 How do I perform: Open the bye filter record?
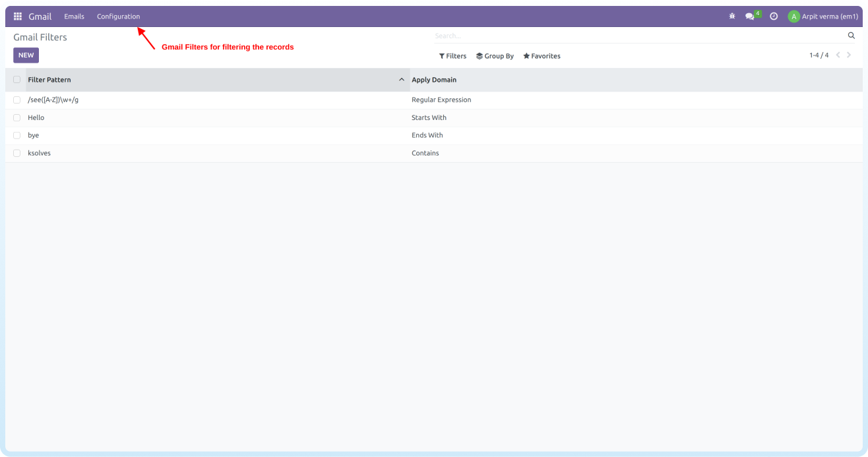(x=34, y=135)
